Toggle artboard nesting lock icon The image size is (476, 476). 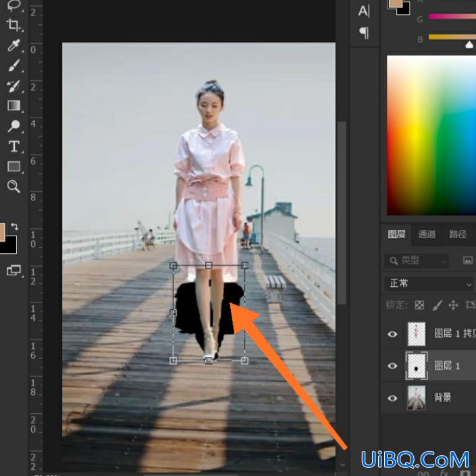[x=470, y=305]
